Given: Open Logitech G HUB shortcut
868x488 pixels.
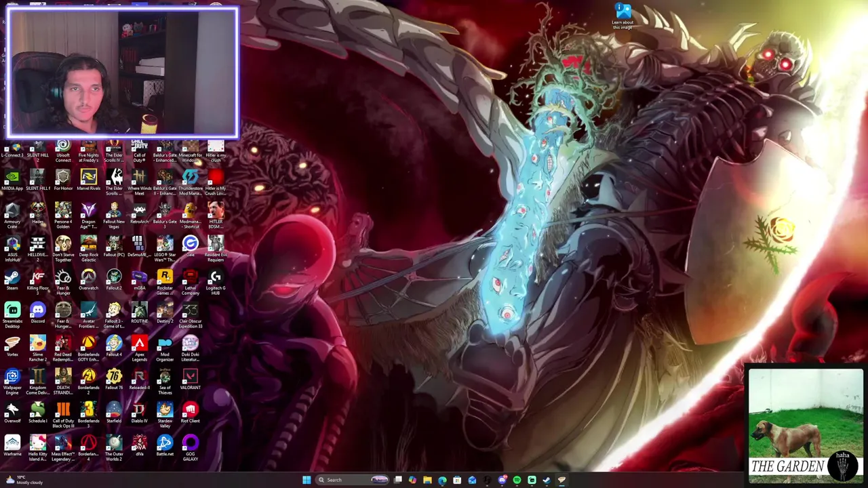Looking at the screenshot, I should click(216, 283).
